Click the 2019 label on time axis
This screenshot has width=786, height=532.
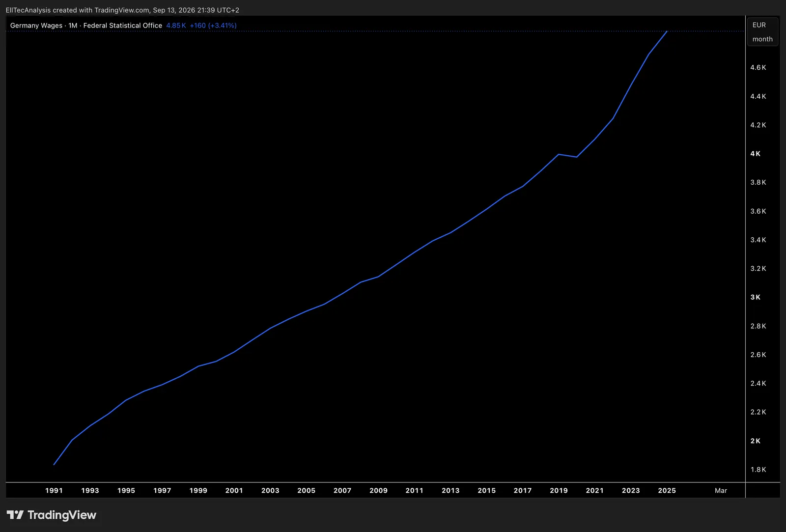coord(559,490)
